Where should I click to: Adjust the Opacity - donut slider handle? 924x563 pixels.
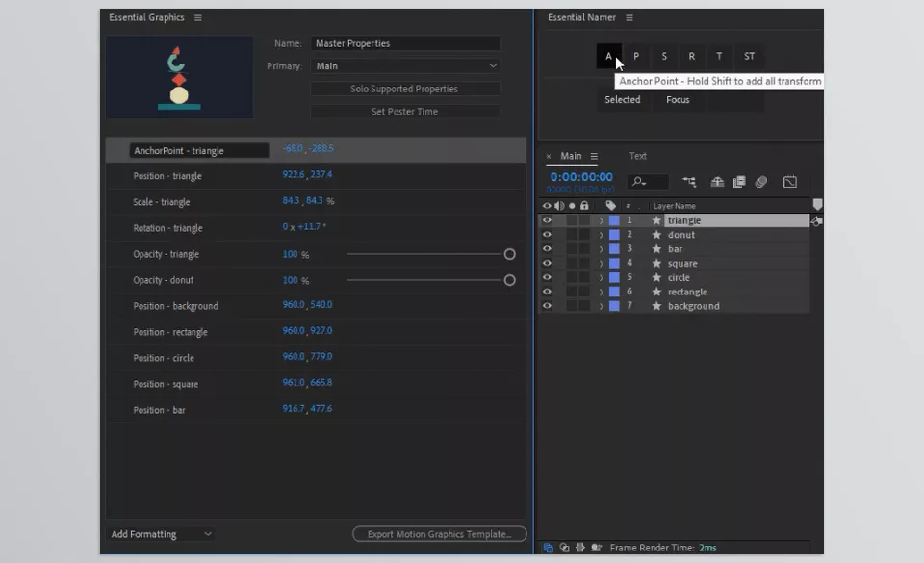(510, 280)
